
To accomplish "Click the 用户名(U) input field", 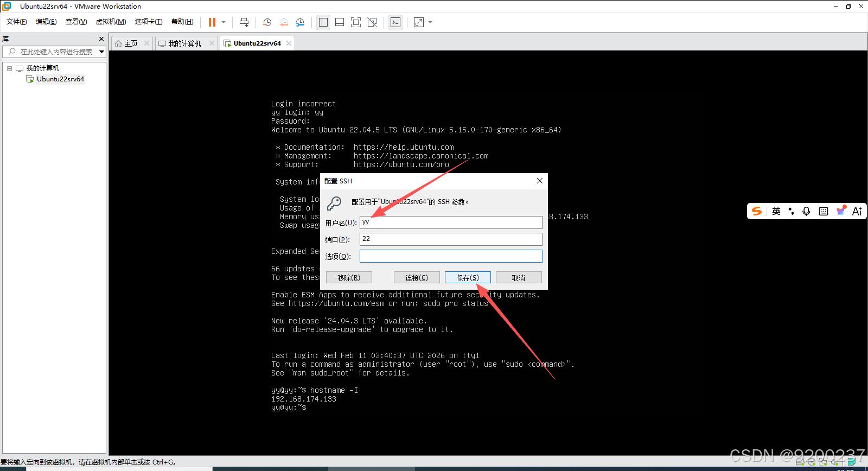I will 451,222.
